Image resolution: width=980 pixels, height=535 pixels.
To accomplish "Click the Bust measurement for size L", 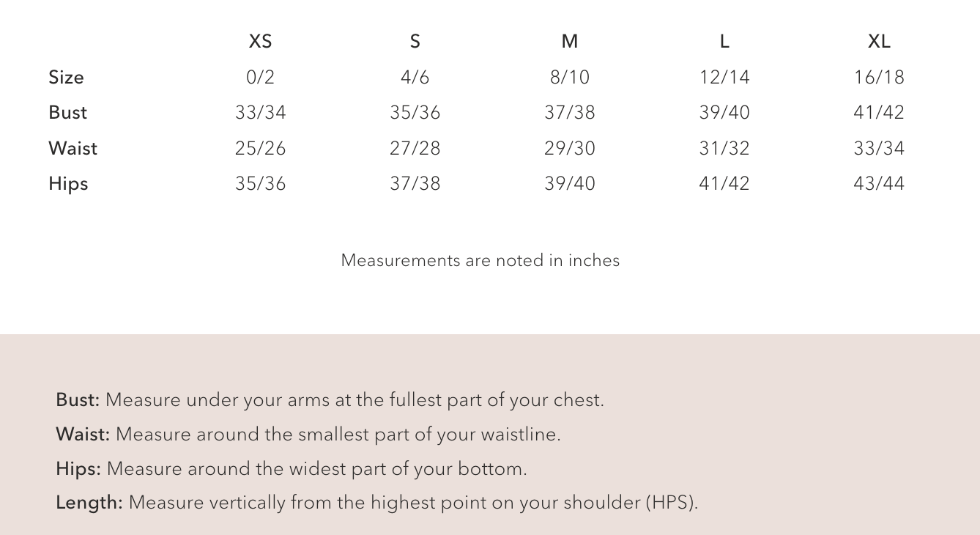I will [724, 112].
